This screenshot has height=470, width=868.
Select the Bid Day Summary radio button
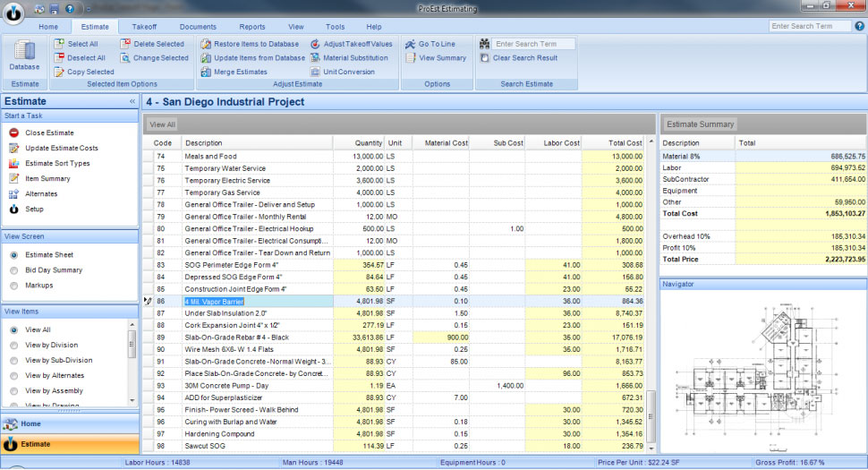pos(13,269)
